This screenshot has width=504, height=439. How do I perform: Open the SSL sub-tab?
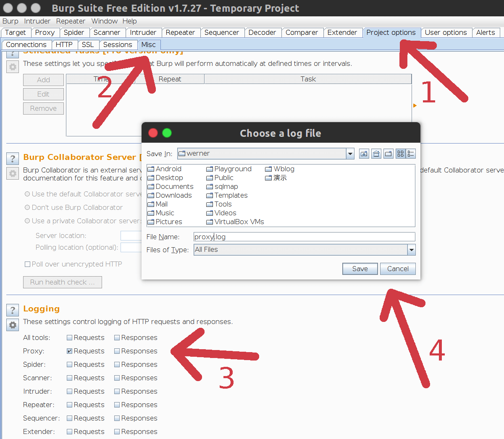click(x=88, y=44)
